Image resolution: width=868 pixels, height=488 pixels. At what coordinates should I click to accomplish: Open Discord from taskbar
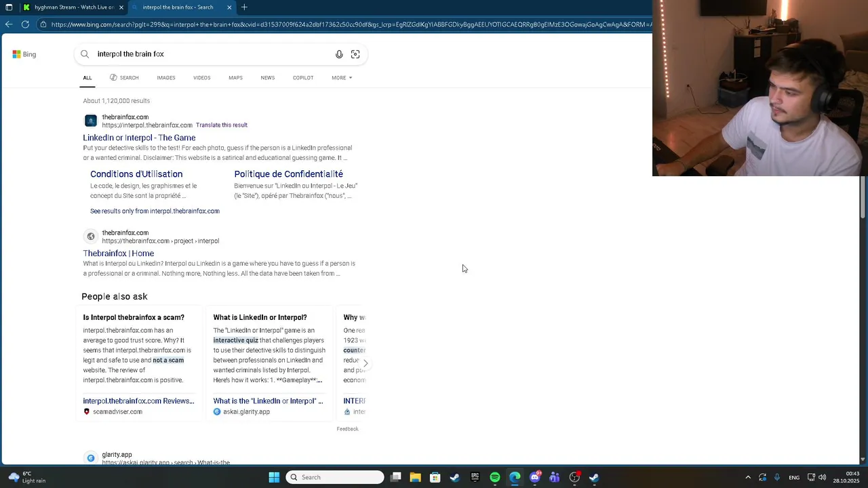[x=535, y=477]
